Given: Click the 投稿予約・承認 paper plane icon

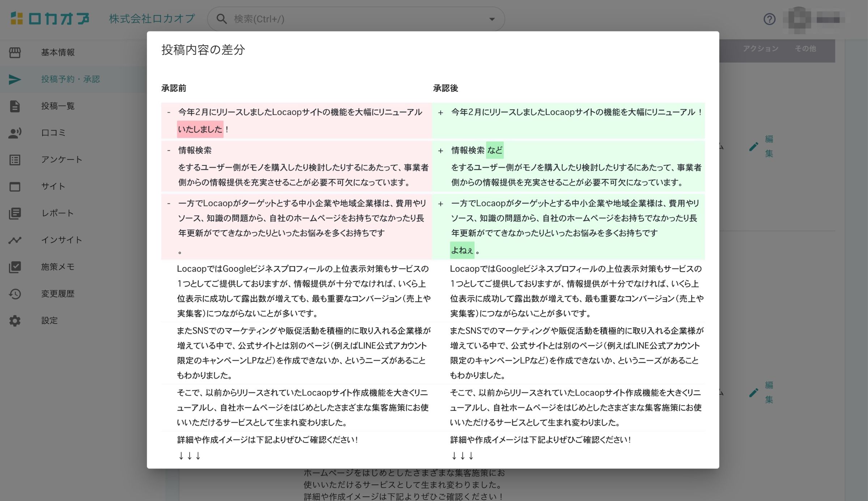Looking at the screenshot, I should click(x=15, y=79).
